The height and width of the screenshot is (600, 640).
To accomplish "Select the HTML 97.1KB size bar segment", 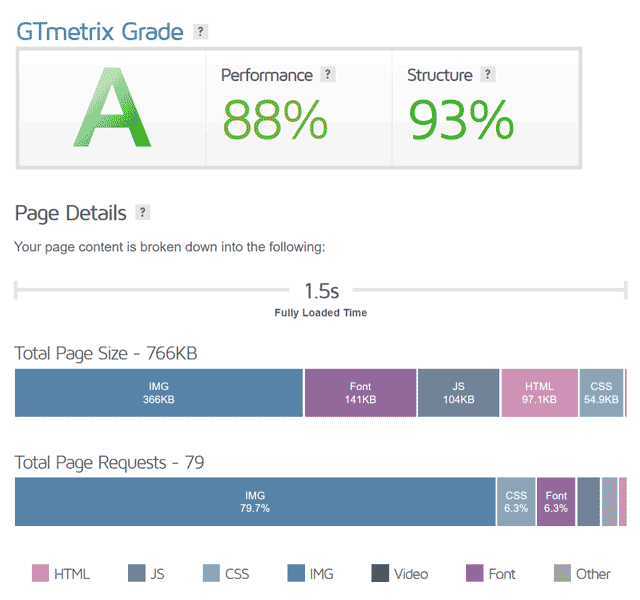I will pos(539,393).
